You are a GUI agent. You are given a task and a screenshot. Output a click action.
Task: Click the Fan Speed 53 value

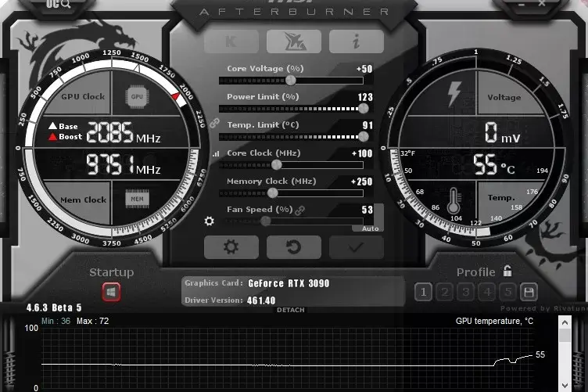tap(367, 210)
